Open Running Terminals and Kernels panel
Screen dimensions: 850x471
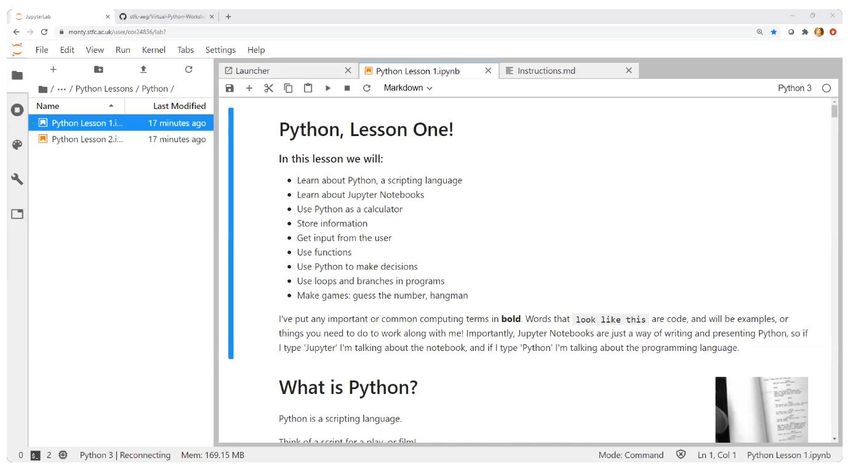(x=17, y=109)
